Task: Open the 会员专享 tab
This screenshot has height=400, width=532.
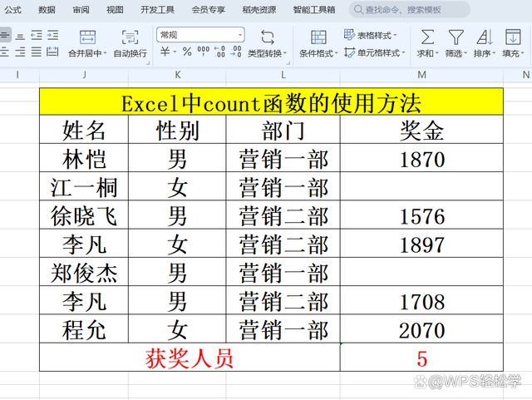Action: (x=208, y=10)
